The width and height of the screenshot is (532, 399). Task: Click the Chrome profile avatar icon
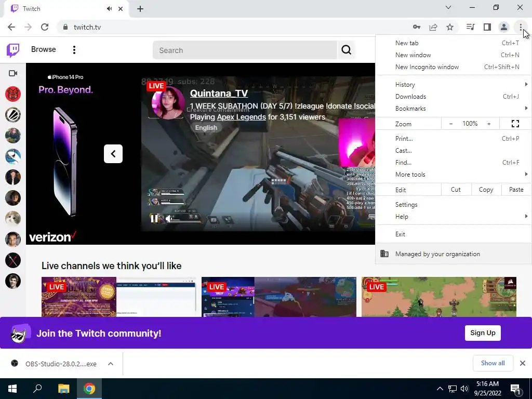(x=504, y=27)
